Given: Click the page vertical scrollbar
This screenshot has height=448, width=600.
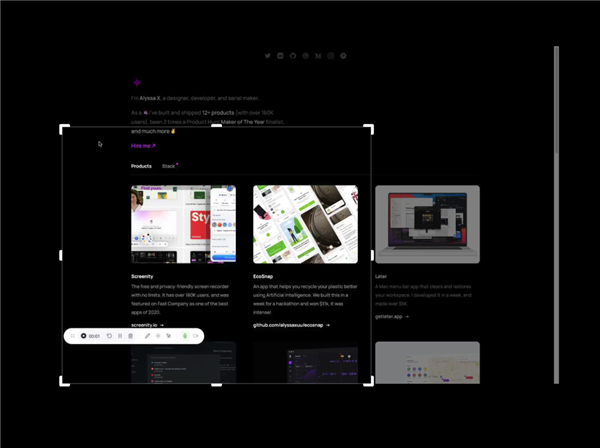Looking at the screenshot, I should tap(556, 200).
